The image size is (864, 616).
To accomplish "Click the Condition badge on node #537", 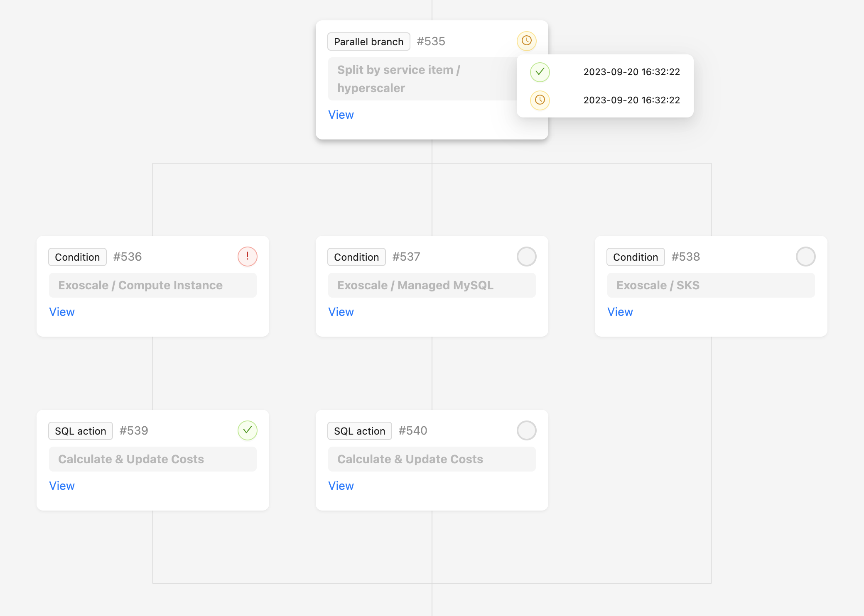I will [356, 257].
